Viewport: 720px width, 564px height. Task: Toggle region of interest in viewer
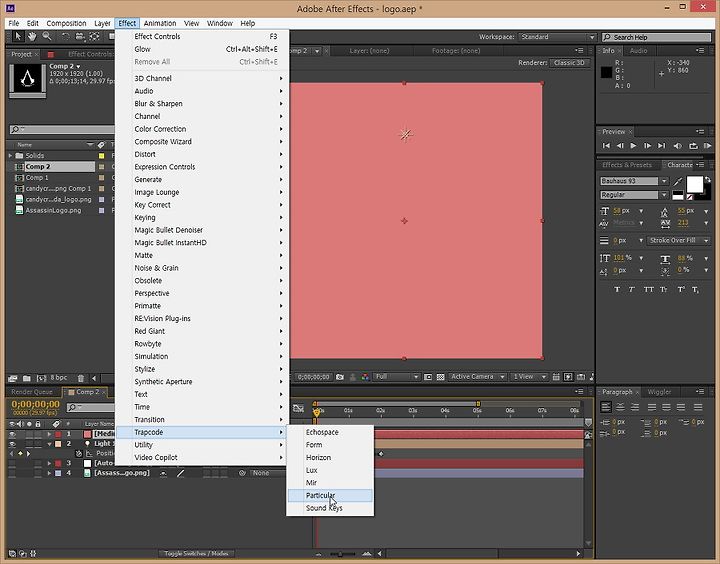click(x=428, y=377)
